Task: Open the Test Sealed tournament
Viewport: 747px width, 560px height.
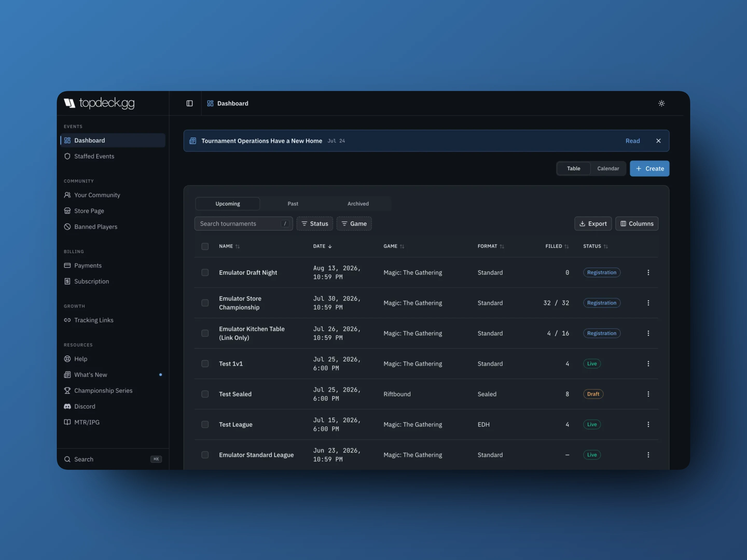Action: point(235,394)
